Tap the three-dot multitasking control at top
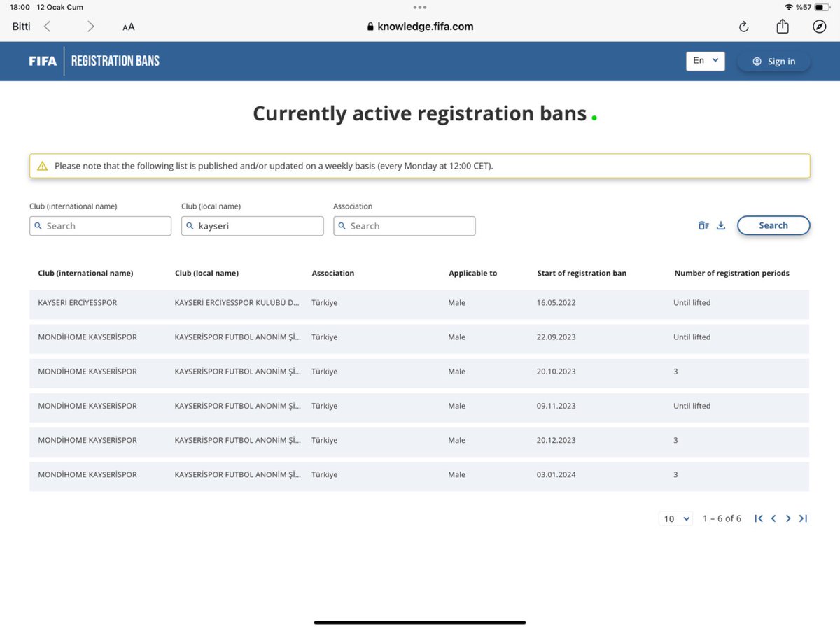The image size is (840, 629). pos(420,7)
